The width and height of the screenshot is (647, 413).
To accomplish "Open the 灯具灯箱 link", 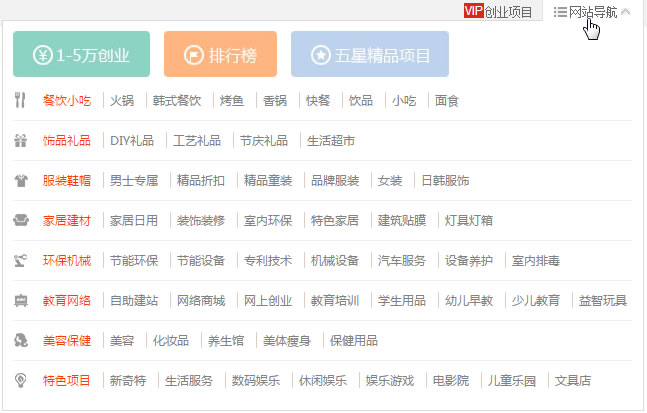I will tap(469, 220).
